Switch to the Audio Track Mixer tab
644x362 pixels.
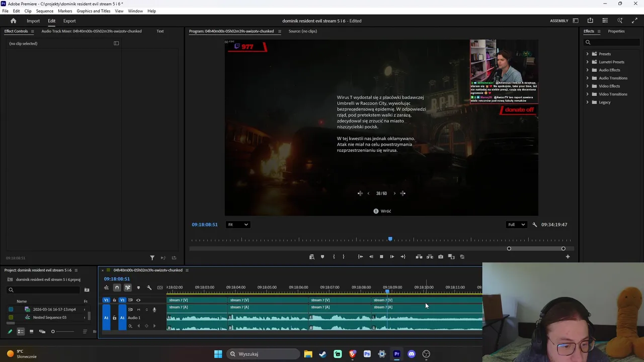[92, 31]
